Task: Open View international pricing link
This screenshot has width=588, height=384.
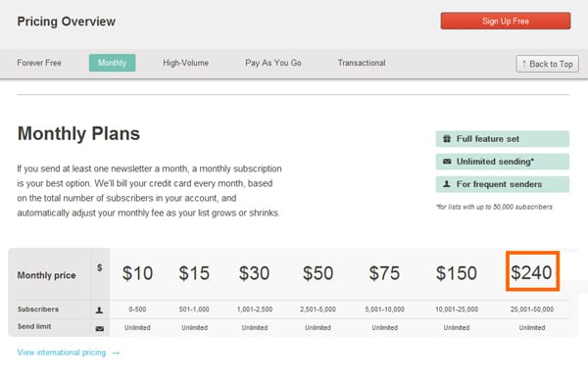Action: (x=62, y=353)
